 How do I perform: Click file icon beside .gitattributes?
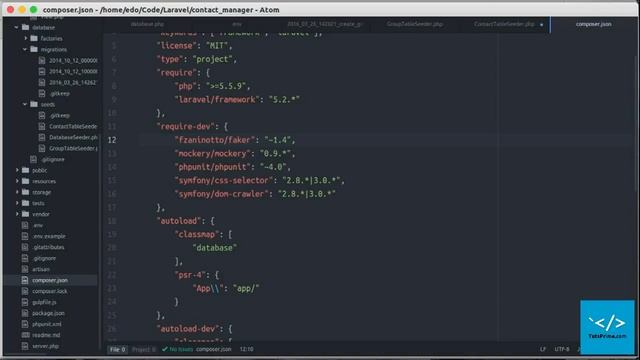[25, 247]
